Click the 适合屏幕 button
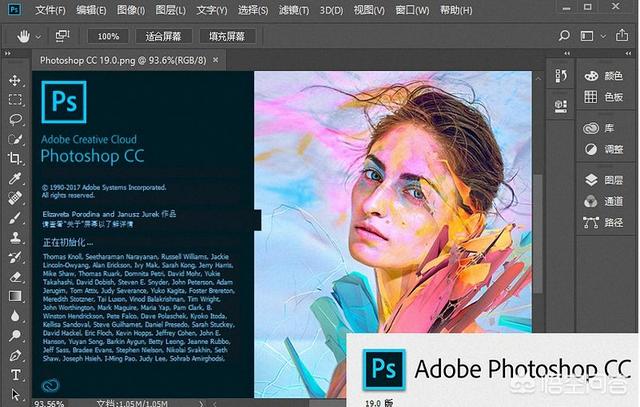The width and height of the screenshot is (640, 407). (x=164, y=35)
